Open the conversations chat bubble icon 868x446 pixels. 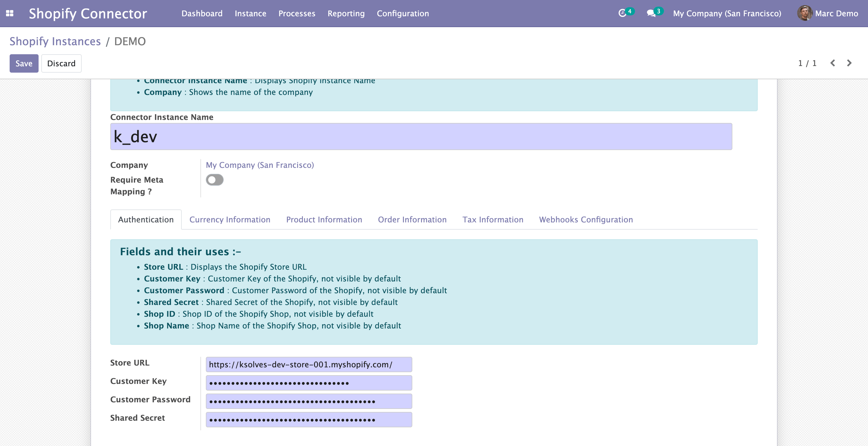click(651, 14)
